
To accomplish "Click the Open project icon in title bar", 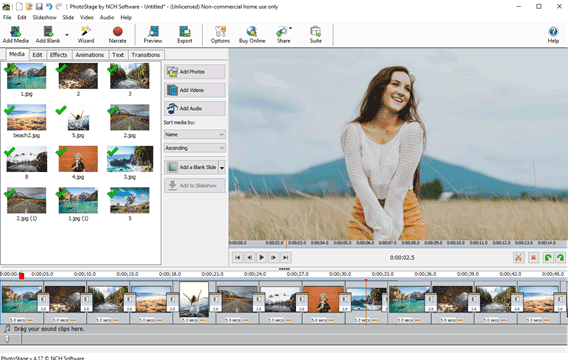I will click(29, 7).
